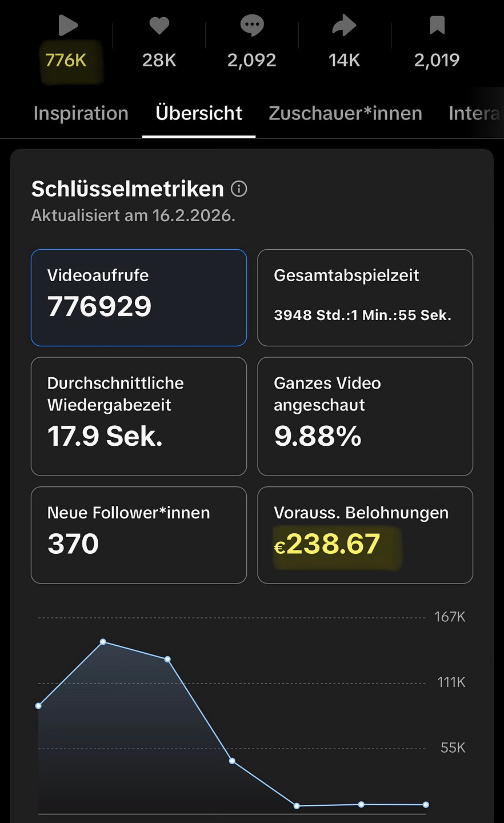504x823 pixels.
Task: Open the Zuschauer*innen tab
Action: [x=346, y=113]
